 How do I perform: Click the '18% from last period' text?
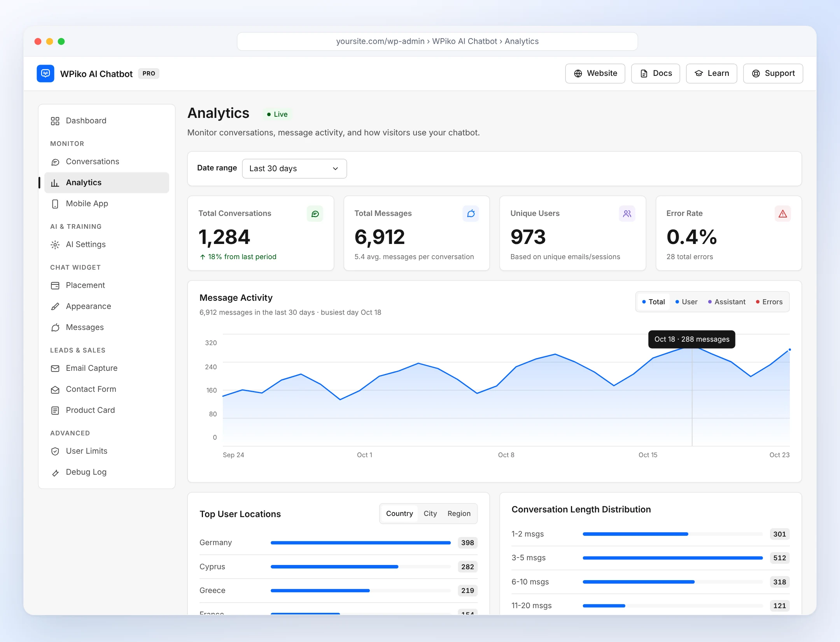tap(242, 257)
